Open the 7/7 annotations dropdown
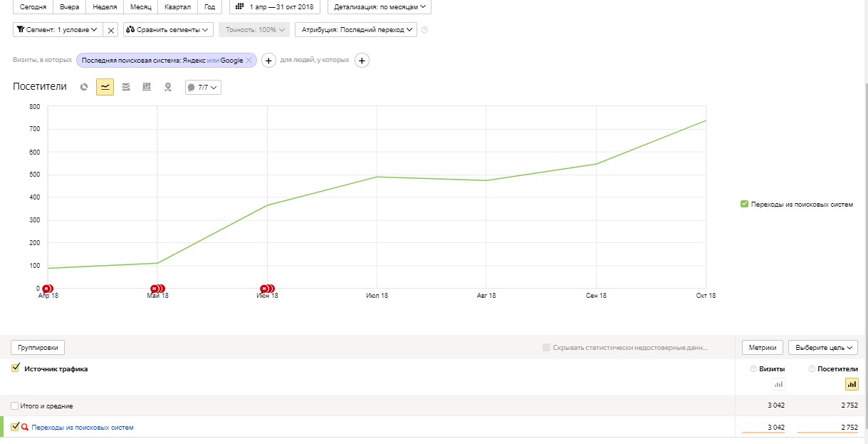The image size is (868, 444). pos(203,87)
